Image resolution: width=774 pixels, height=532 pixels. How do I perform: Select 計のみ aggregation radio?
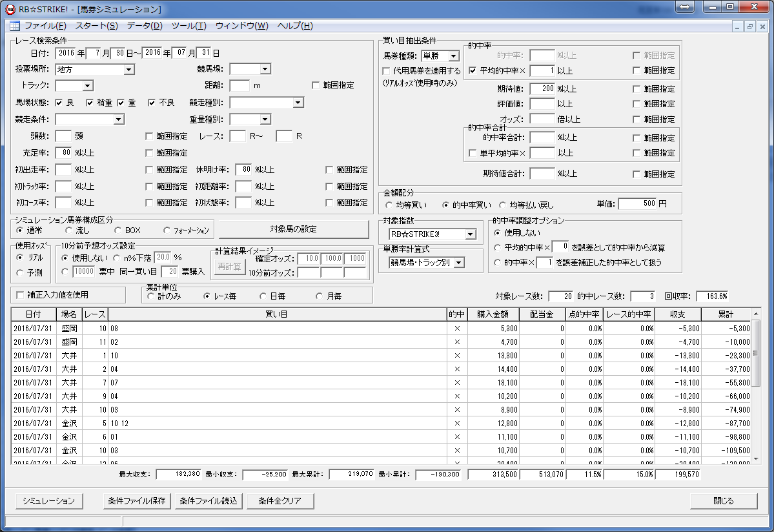tap(150, 296)
